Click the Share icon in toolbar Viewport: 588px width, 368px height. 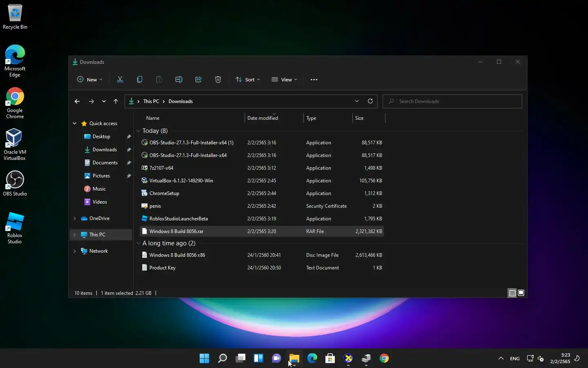(198, 80)
